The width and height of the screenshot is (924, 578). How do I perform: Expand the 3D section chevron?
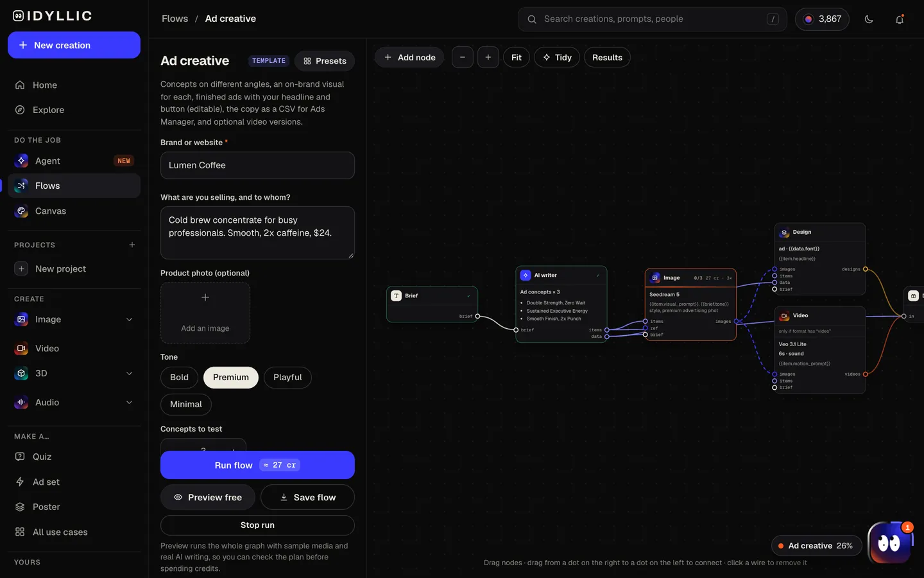[x=130, y=373]
